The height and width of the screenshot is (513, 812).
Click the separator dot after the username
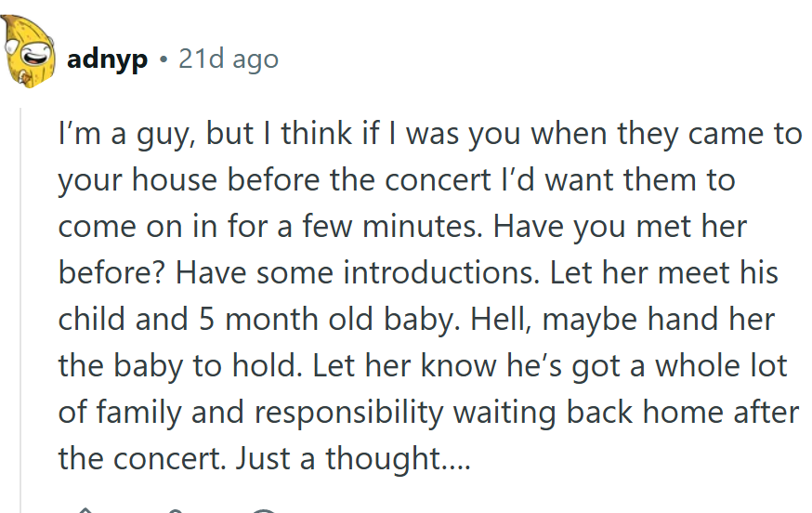[x=164, y=59]
